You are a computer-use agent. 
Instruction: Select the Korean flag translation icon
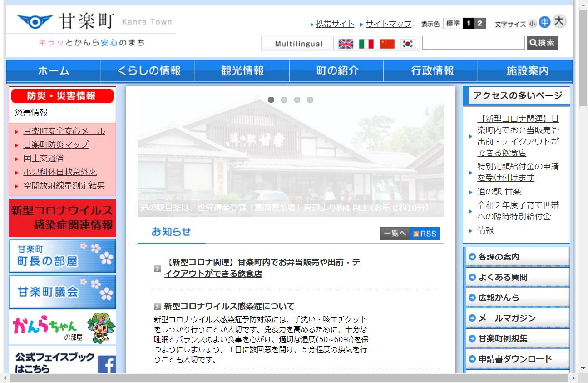pyautogui.click(x=407, y=44)
